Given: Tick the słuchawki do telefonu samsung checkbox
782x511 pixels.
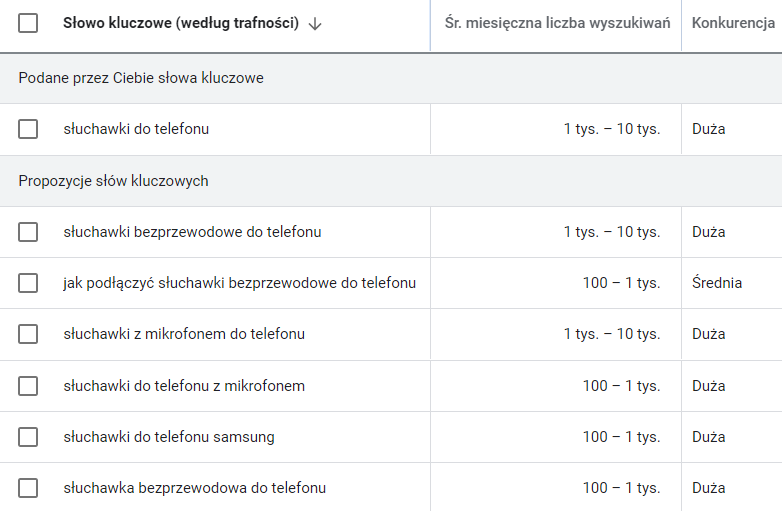Looking at the screenshot, I should (28, 437).
